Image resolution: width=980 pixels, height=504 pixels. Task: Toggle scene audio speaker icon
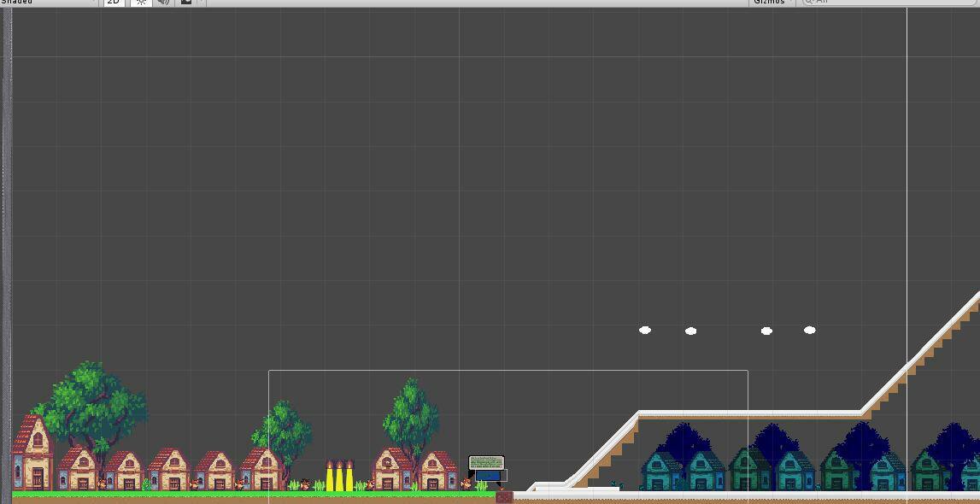[x=163, y=2]
